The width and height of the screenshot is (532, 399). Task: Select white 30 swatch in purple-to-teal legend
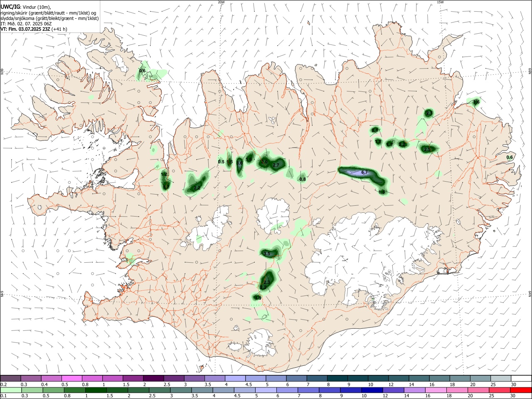[521, 378]
